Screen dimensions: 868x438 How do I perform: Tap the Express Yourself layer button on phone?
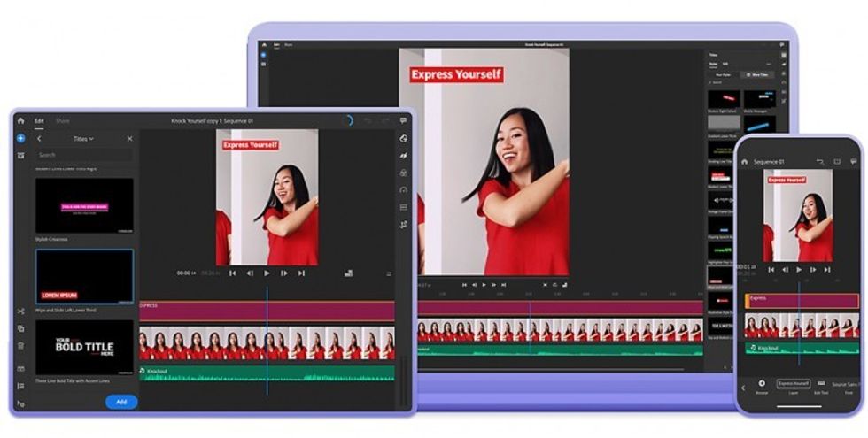794,384
